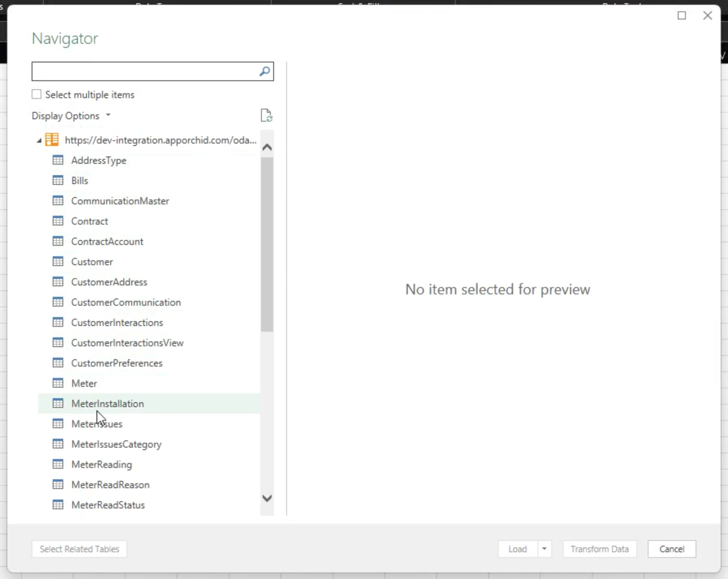Enable Select multiple items checkbox

click(36, 94)
